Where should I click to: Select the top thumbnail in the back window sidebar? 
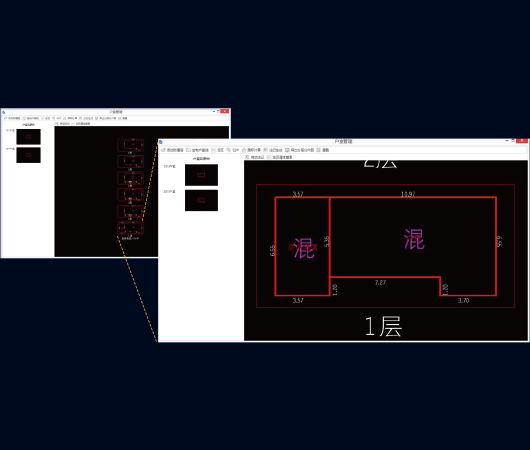coord(28,137)
